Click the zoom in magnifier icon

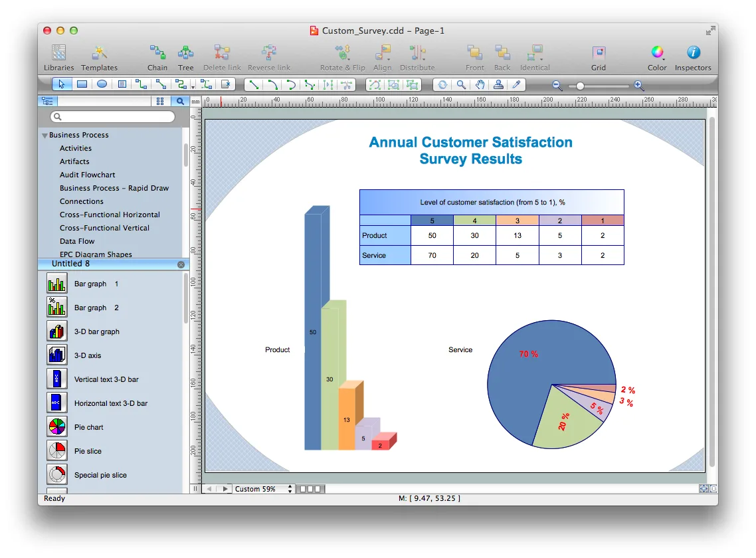point(639,86)
